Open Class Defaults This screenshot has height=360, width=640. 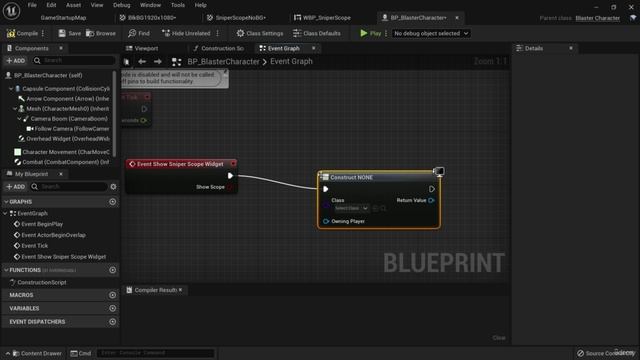317,33
